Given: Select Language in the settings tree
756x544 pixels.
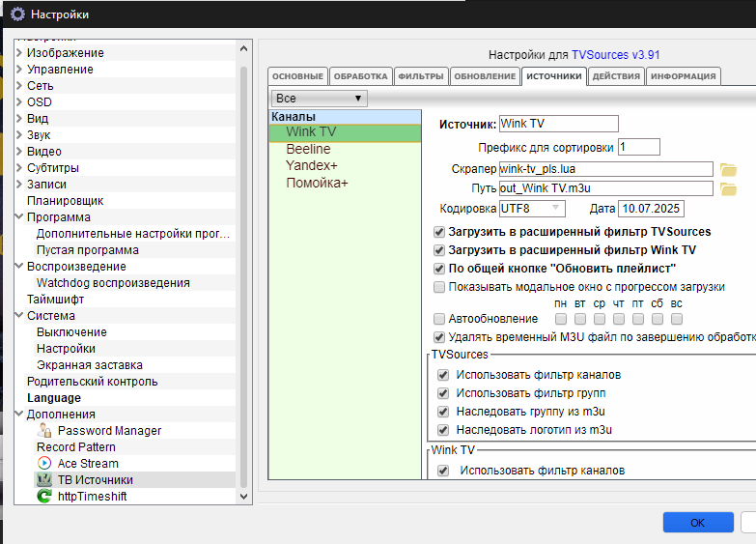Looking at the screenshot, I should pyautogui.click(x=54, y=398).
